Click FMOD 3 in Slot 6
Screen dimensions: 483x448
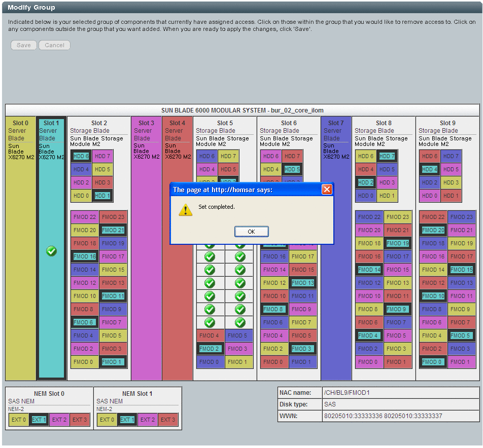click(303, 349)
